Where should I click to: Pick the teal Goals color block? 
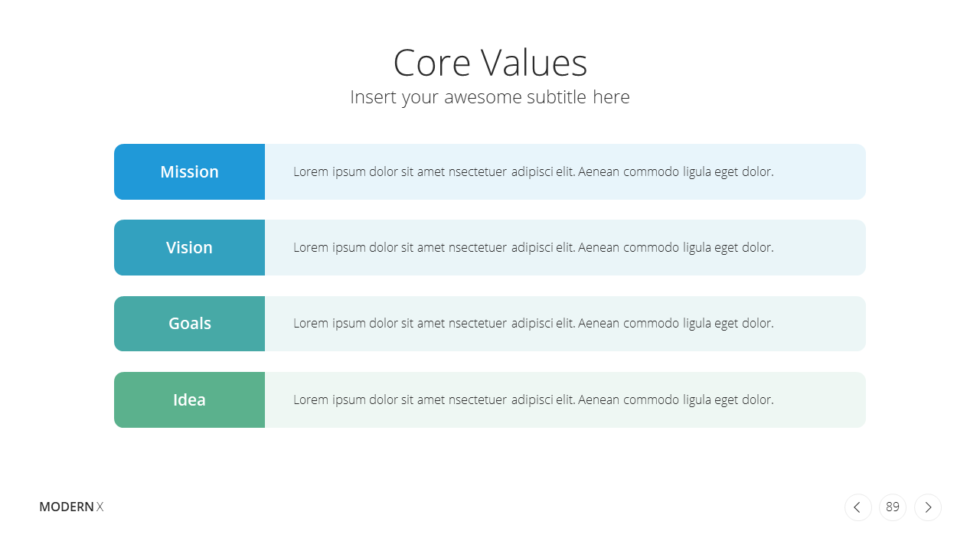click(x=189, y=324)
